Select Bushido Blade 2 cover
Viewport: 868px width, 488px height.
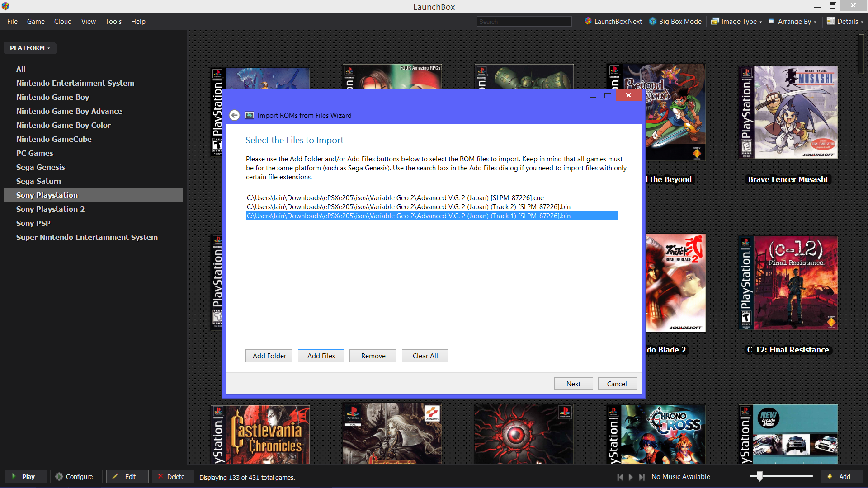[675, 283]
